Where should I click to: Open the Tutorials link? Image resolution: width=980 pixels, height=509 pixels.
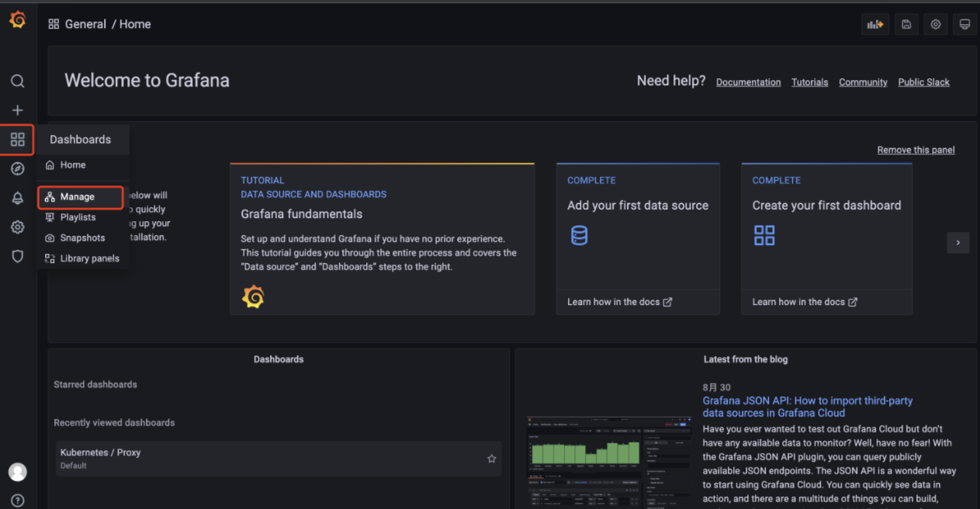pos(809,82)
